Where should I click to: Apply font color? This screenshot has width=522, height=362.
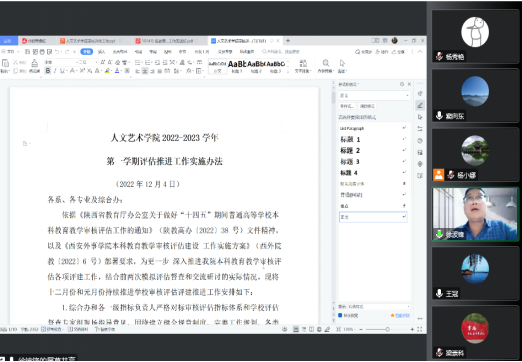click(x=117, y=71)
